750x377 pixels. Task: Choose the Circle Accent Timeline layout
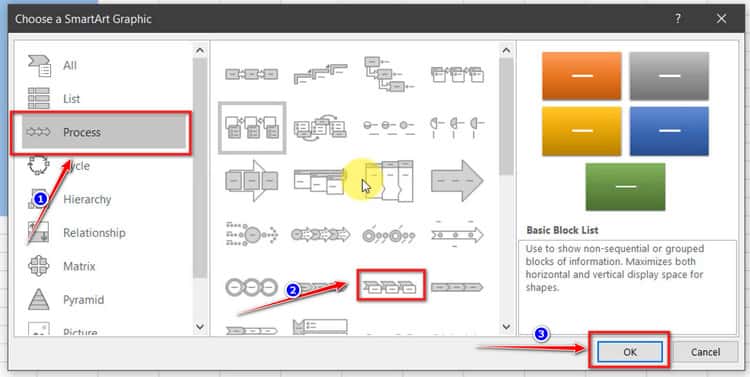[389, 234]
